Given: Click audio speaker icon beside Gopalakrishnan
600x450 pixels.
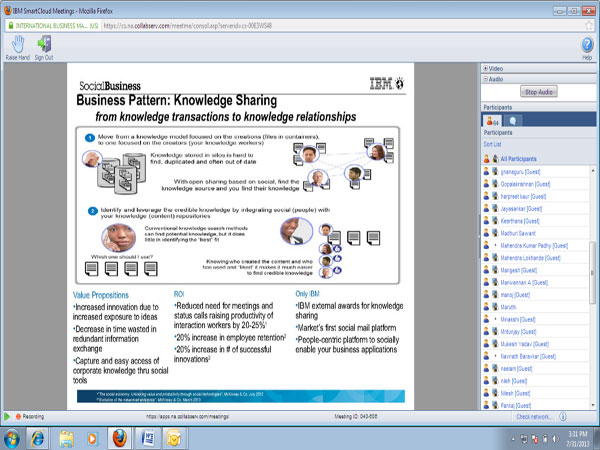Looking at the screenshot, I should coord(495,184).
